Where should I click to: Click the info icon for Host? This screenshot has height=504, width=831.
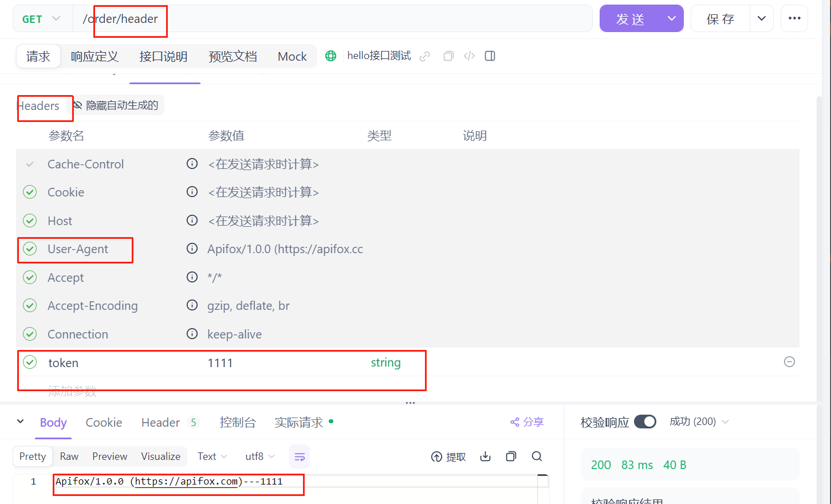(192, 220)
